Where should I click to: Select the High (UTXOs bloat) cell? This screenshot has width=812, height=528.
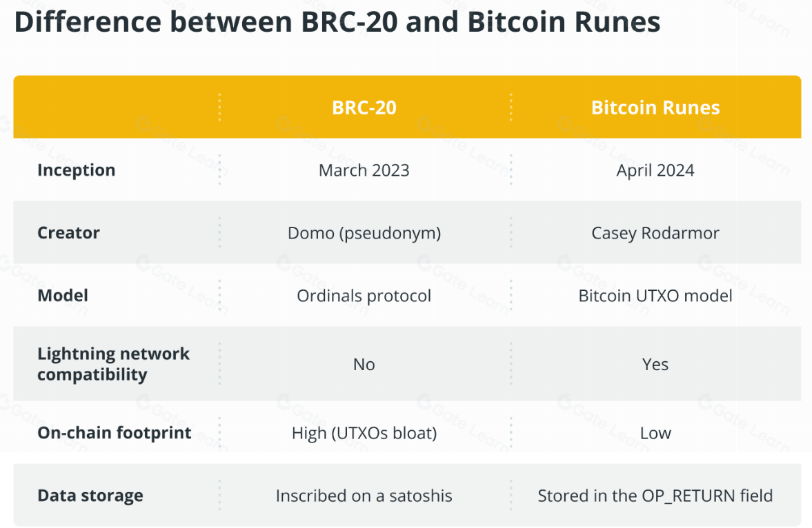[364, 433]
